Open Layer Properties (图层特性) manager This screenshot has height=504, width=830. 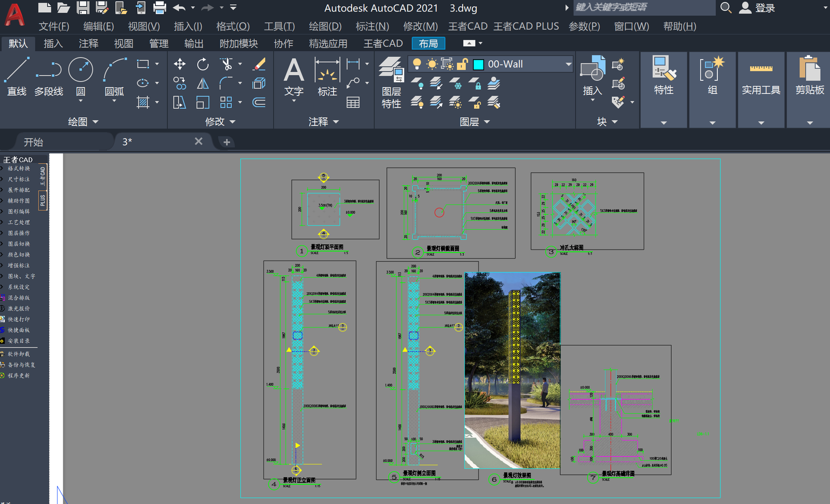click(x=391, y=83)
